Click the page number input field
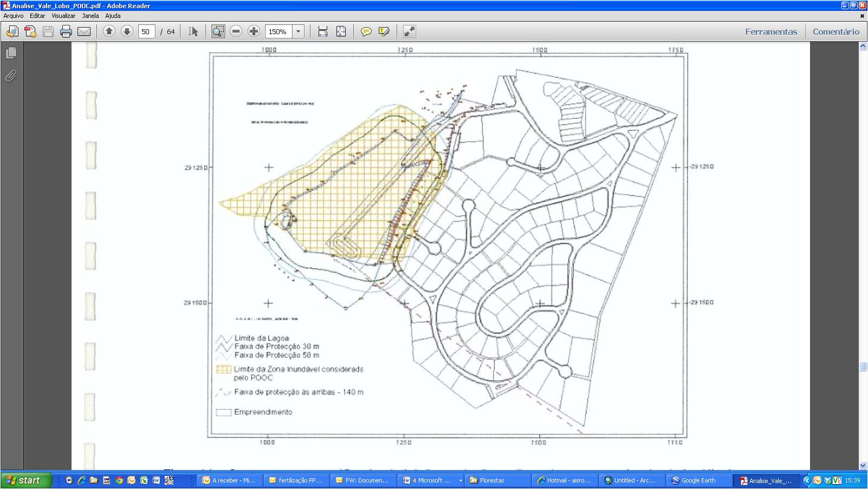Viewport: 868px width, 489px height. coord(146,31)
